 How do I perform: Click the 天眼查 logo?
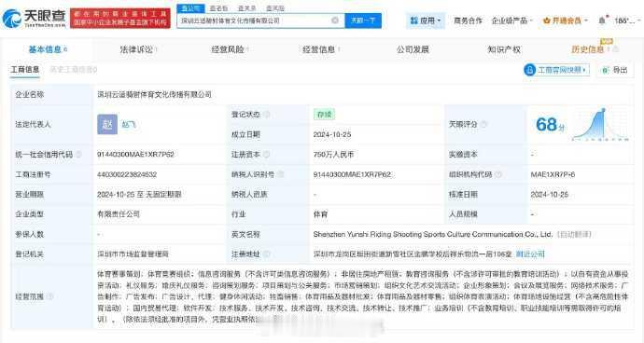coord(35,19)
